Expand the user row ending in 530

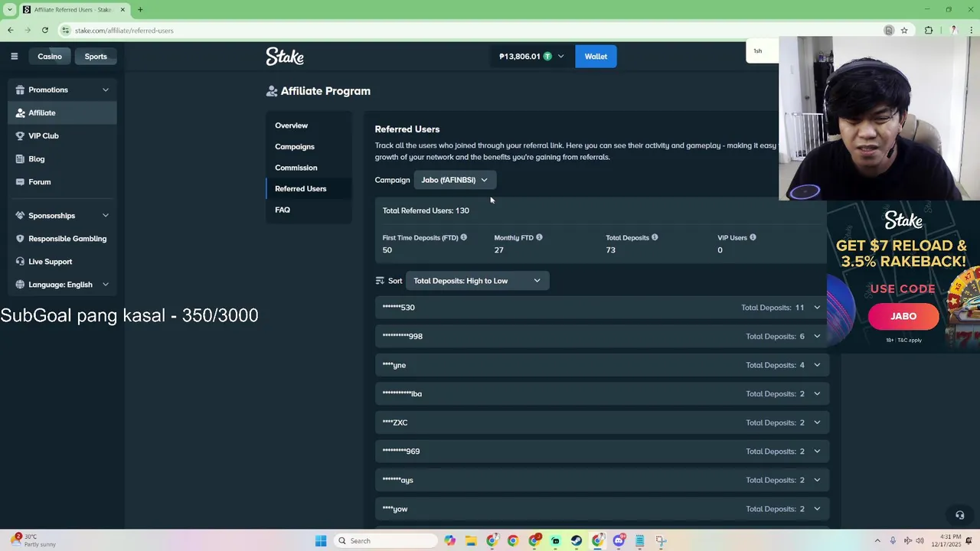pos(602,308)
